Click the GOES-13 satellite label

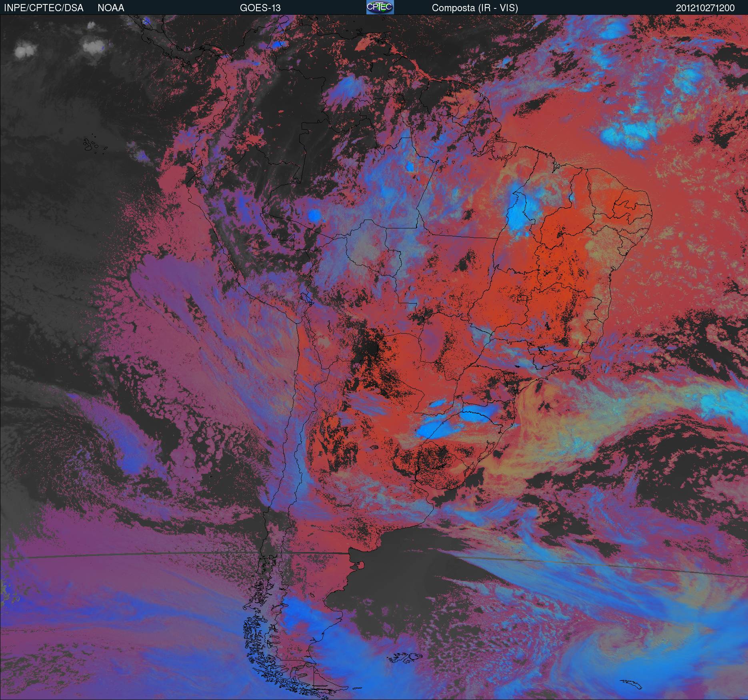tap(260, 8)
